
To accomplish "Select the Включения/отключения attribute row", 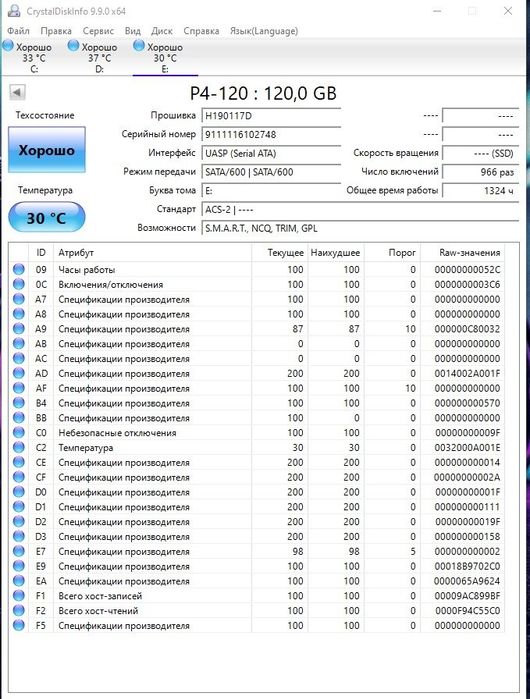I will point(258,284).
